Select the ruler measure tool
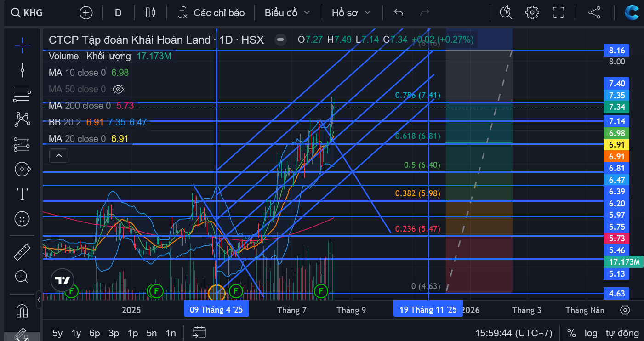This screenshot has height=341, width=644. coord(22,252)
